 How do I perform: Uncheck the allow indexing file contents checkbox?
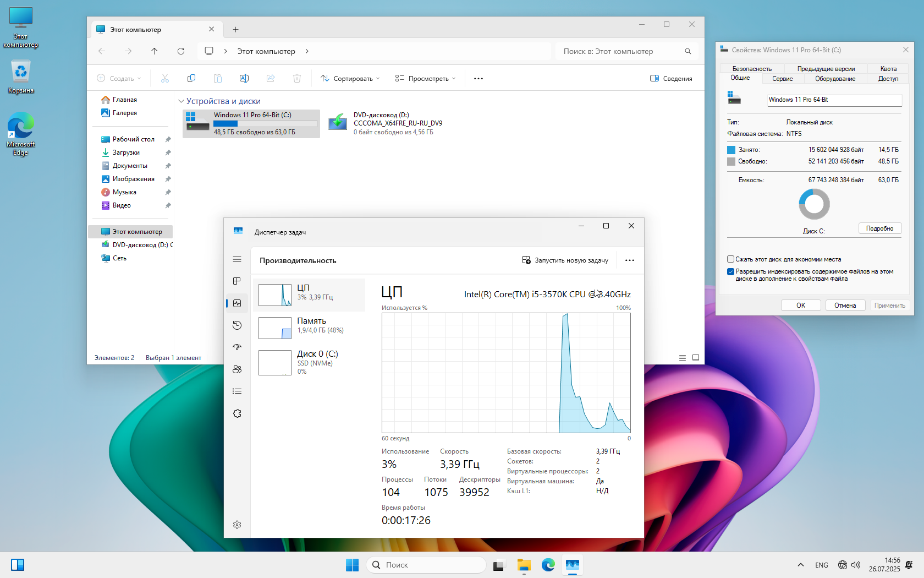coord(730,271)
